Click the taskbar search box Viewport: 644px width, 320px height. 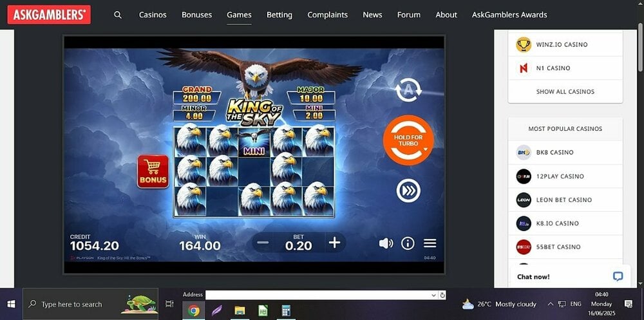[90, 304]
